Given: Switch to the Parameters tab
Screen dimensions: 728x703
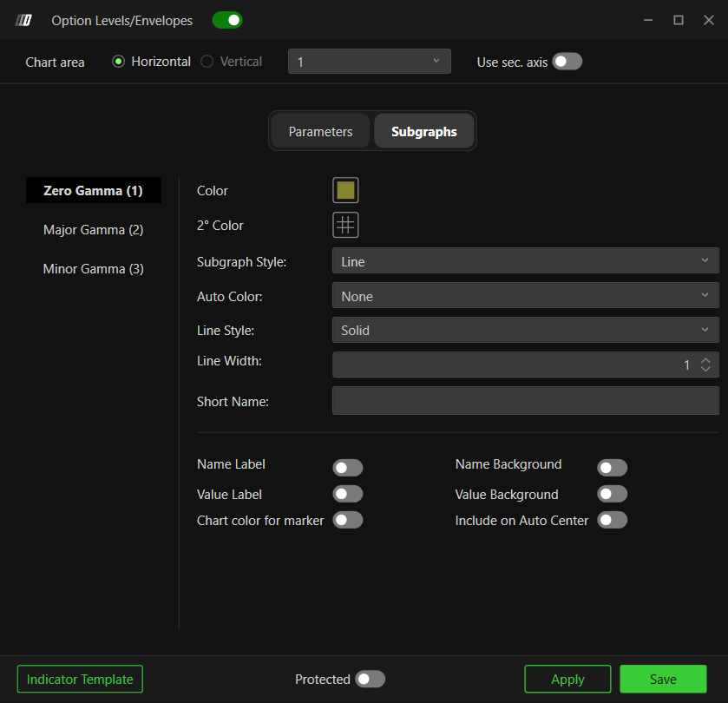Looking at the screenshot, I should 320,131.
